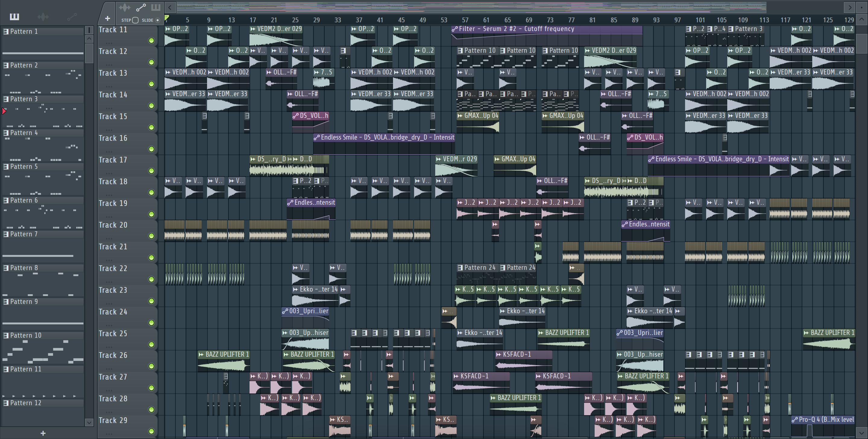868x439 pixels.
Task: Mute Track 29 using its green LED
Action: click(152, 431)
